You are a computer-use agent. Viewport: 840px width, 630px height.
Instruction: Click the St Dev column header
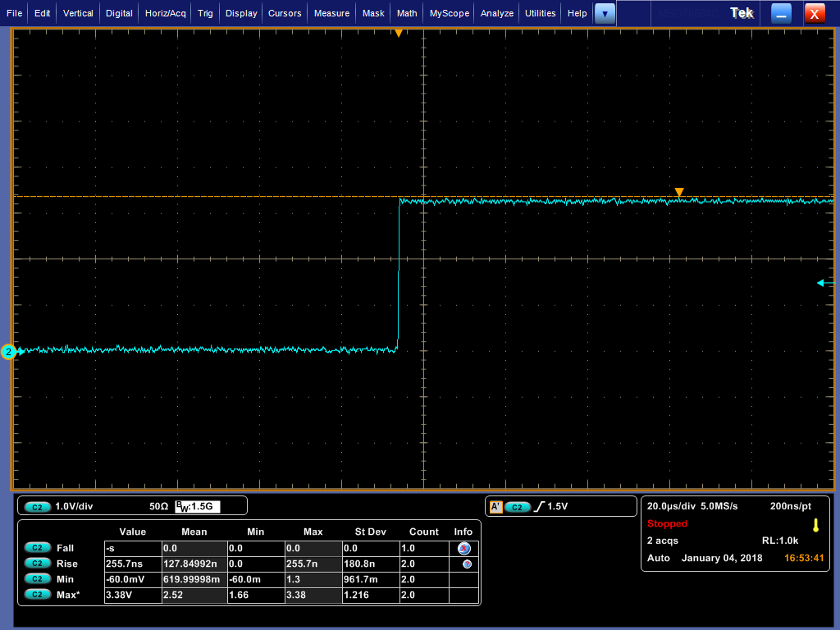coord(370,532)
